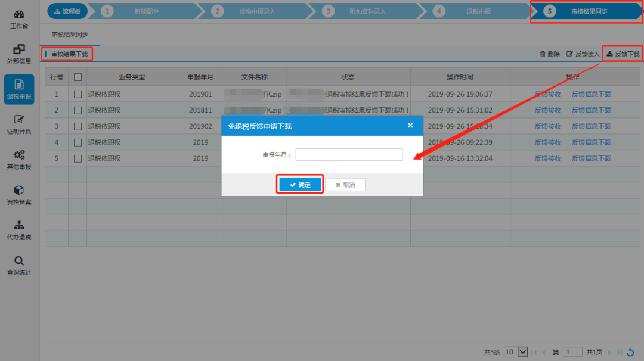Focus the 申报年月 input field
Viewport: 644px width, 361px height.
[349, 155]
